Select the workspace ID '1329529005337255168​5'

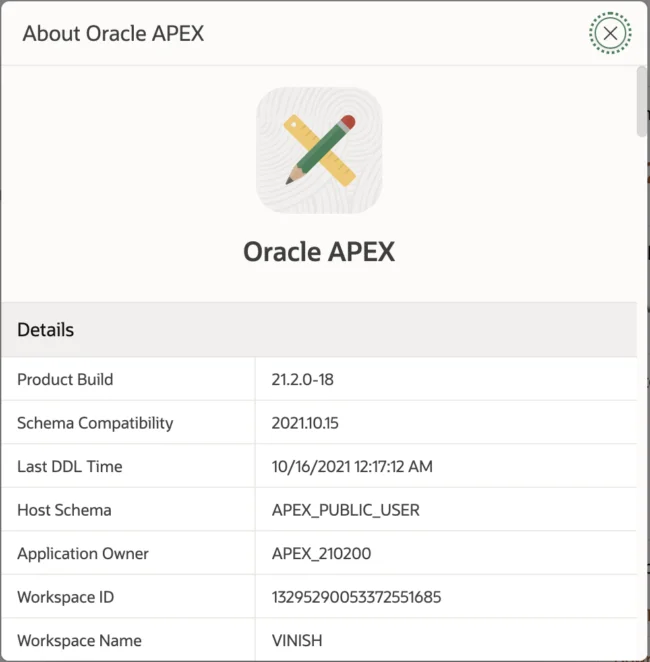click(x=356, y=597)
